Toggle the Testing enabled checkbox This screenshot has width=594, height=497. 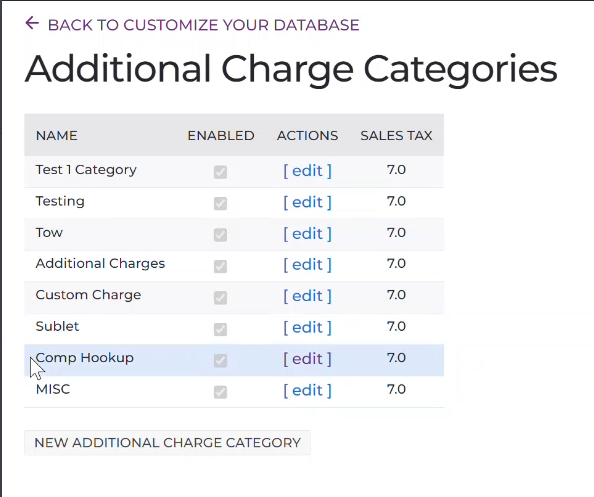220,203
